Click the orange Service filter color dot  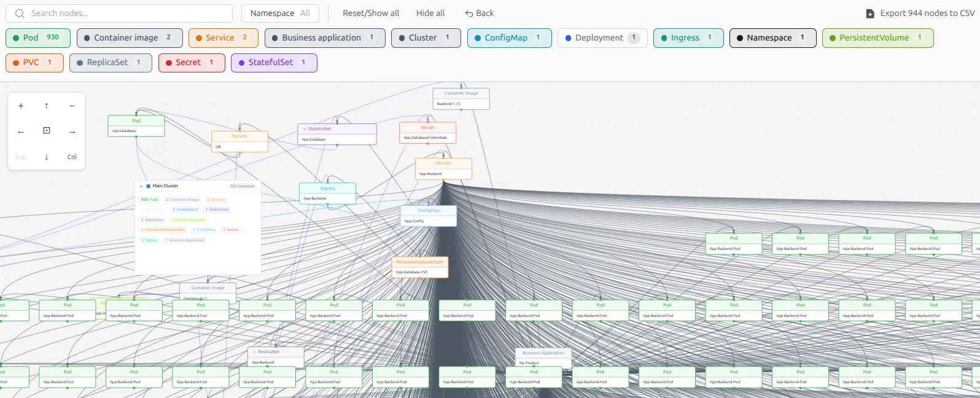199,38
